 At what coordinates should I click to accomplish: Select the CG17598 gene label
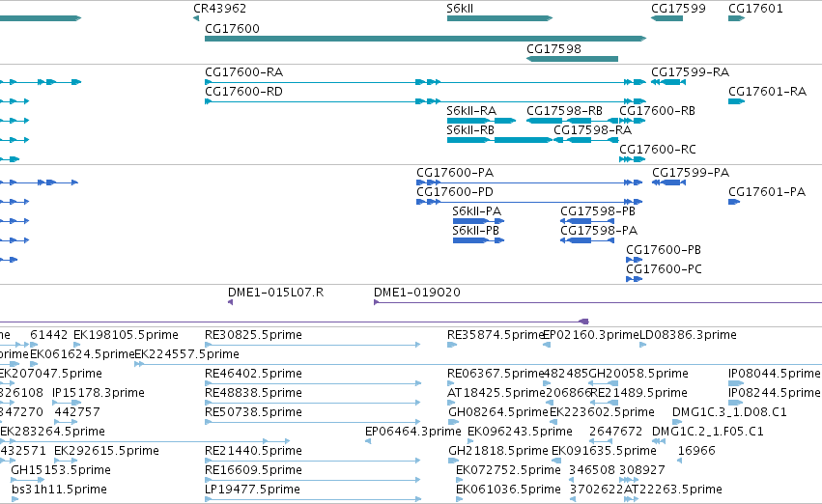[x=553, y=48]
